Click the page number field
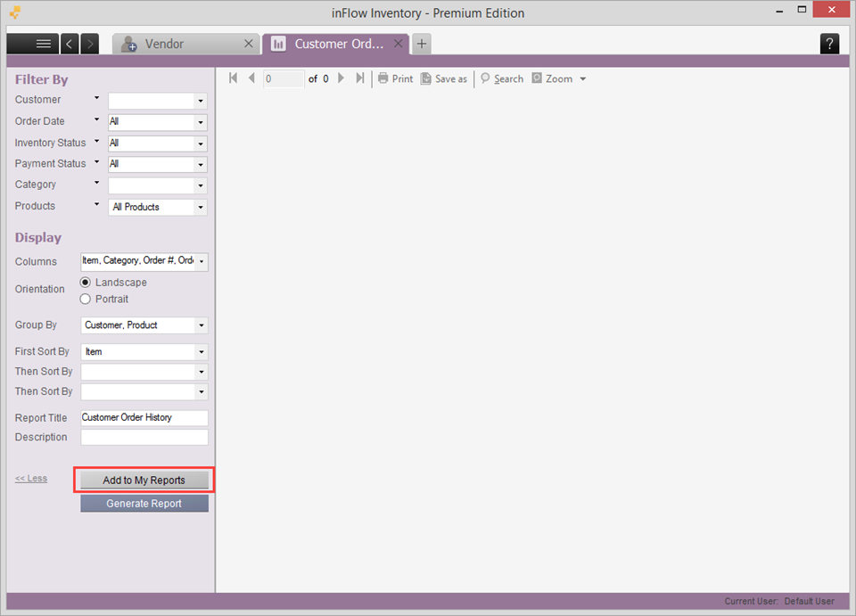 (x=284, y=78)
